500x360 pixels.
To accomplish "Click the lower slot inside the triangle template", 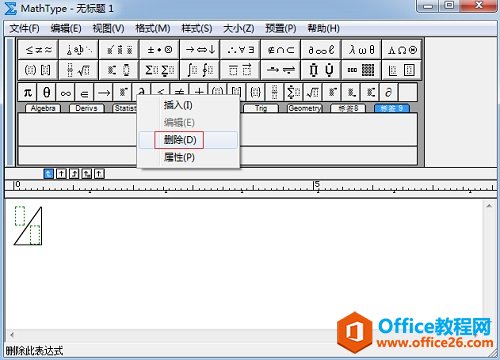I will pos(35,235).
